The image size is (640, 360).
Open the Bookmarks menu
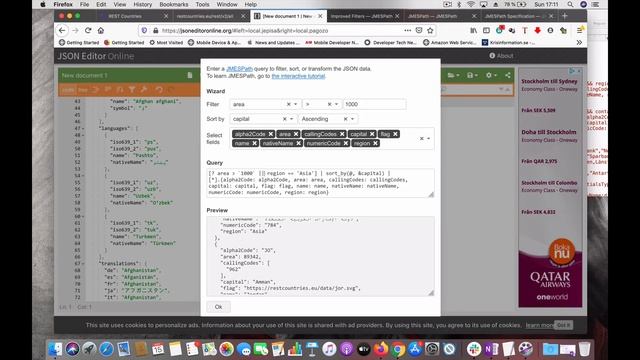click(174, 4)
